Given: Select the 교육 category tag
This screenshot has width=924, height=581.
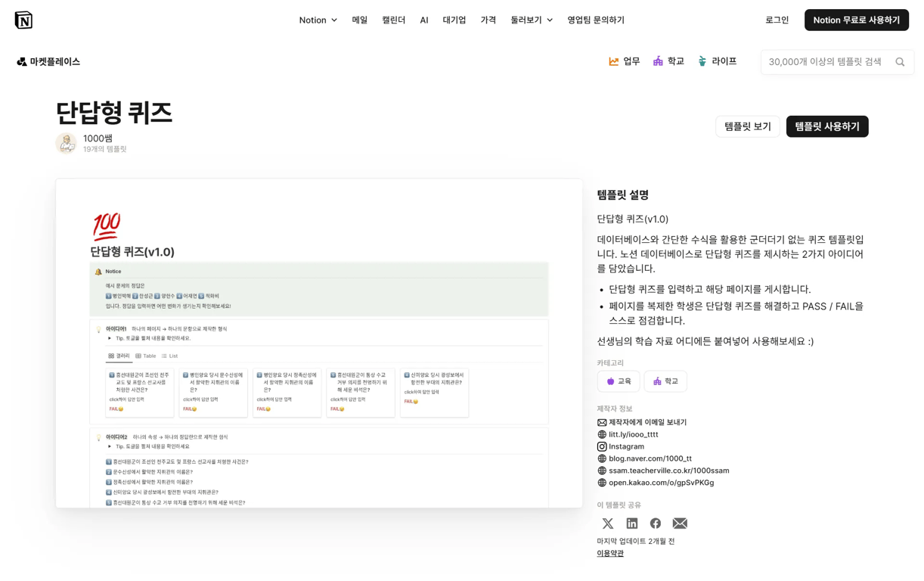Looking at the screenshot, I should (619, 381).
